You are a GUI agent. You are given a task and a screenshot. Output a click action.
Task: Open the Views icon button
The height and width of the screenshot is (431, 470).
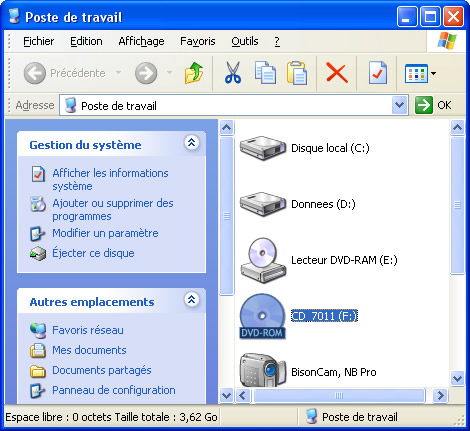pyautogui.click(x=416, y=73)
